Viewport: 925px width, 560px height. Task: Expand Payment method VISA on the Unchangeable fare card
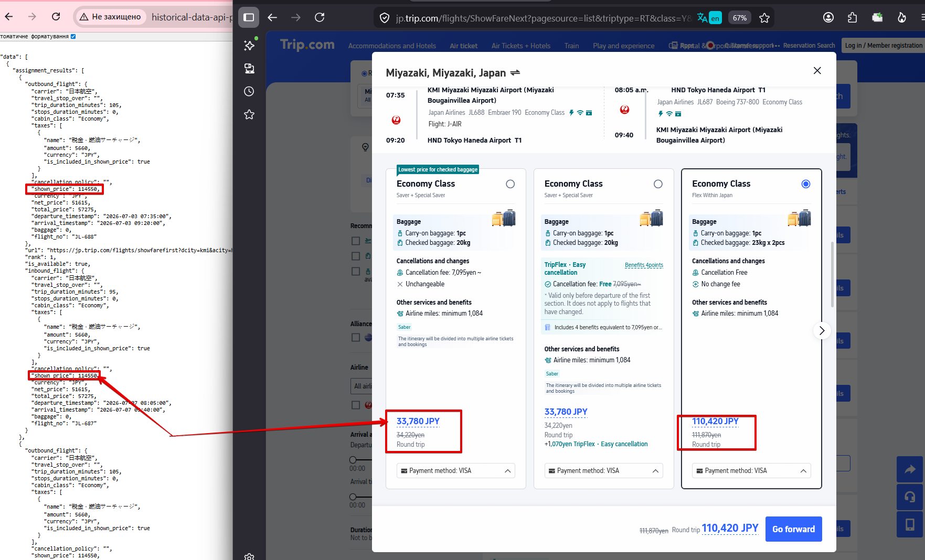(456, 471)
